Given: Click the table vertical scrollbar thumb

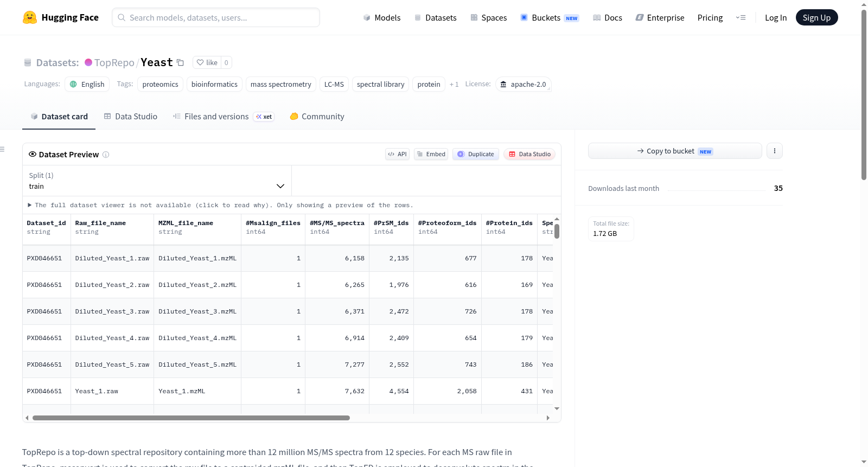Looking at the screenshot, I should tap(557, 232).
